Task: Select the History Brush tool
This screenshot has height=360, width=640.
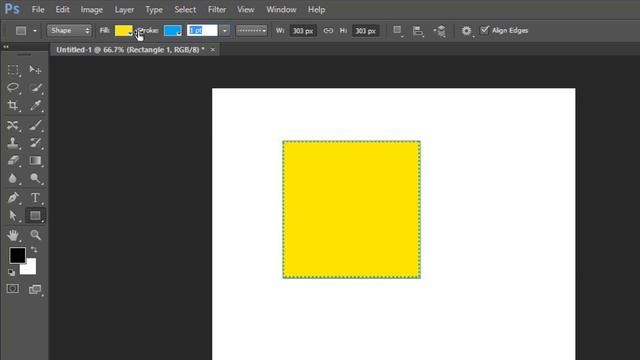Action: [36, 142]
